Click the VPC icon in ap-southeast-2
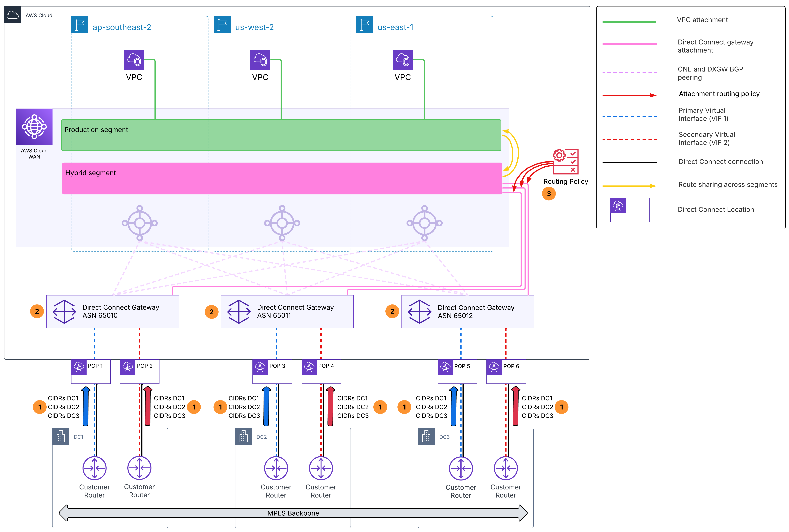 134,60
